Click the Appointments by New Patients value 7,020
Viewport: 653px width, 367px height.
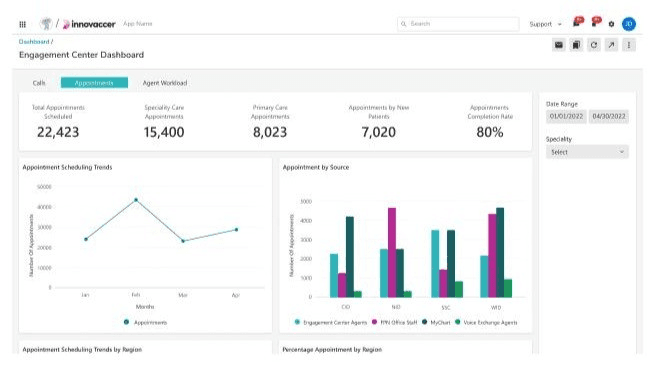point(379,132)
